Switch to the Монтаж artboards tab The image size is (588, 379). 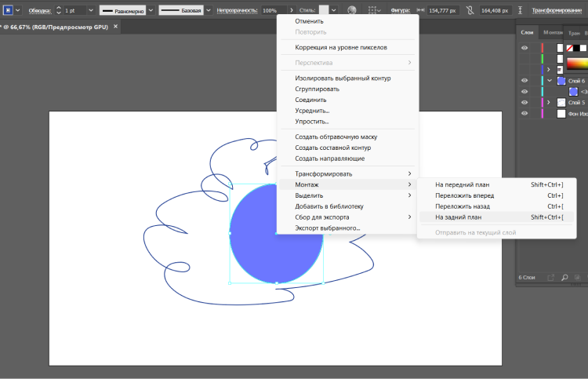[x=553, y=32]
